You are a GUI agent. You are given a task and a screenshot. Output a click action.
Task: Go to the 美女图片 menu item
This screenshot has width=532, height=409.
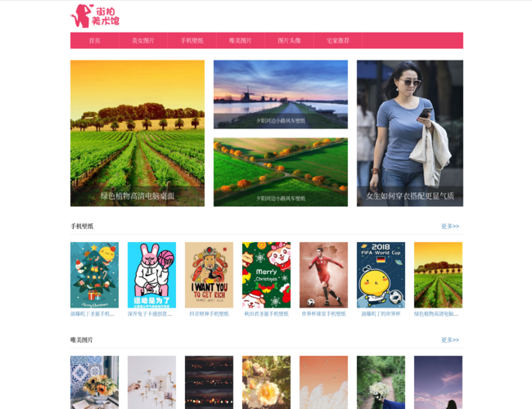point(143,41)
